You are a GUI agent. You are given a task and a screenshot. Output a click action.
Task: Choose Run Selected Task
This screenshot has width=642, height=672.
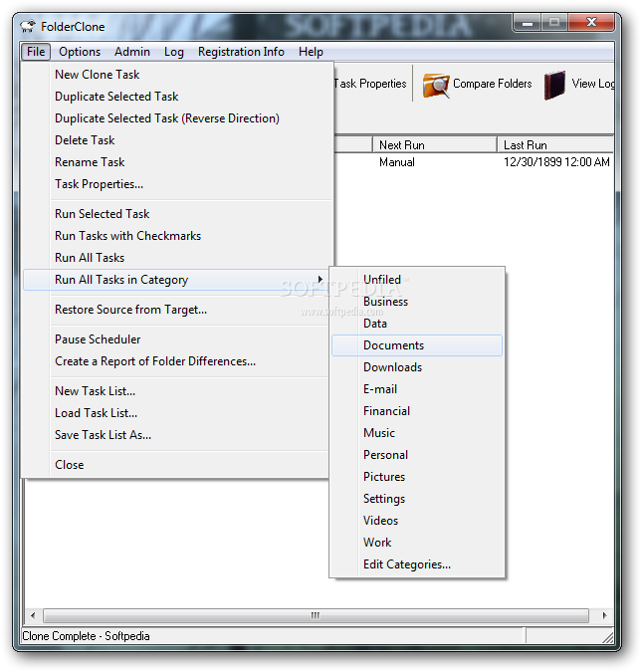pos(178,214)
